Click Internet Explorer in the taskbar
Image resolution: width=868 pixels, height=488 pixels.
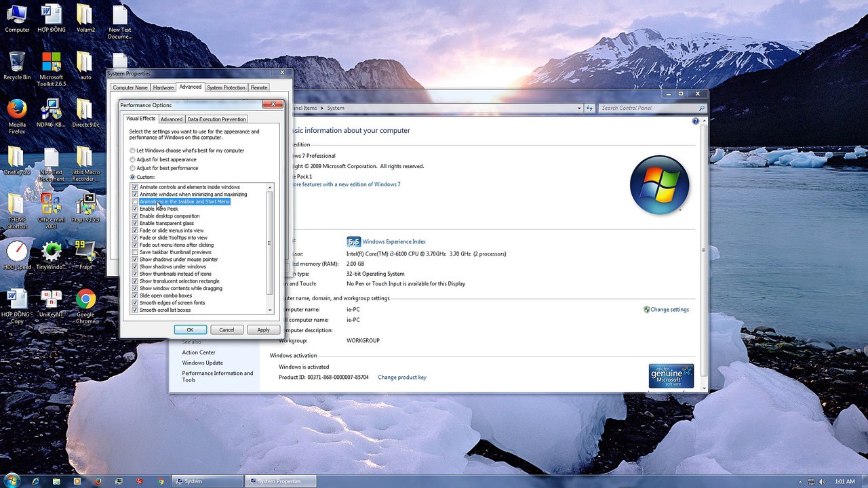tap(35, 481)
